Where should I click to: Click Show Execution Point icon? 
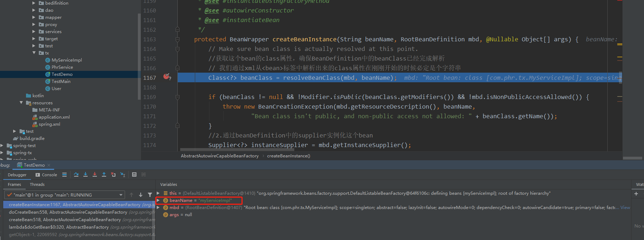pyautogui.click(x=64, y=175)
